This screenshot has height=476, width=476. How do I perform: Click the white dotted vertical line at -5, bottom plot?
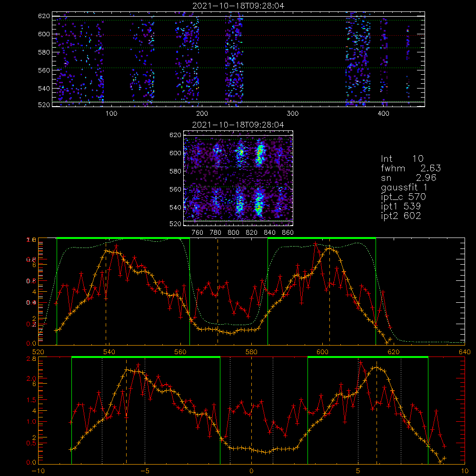pyautogui.click(x=145, y=410)
